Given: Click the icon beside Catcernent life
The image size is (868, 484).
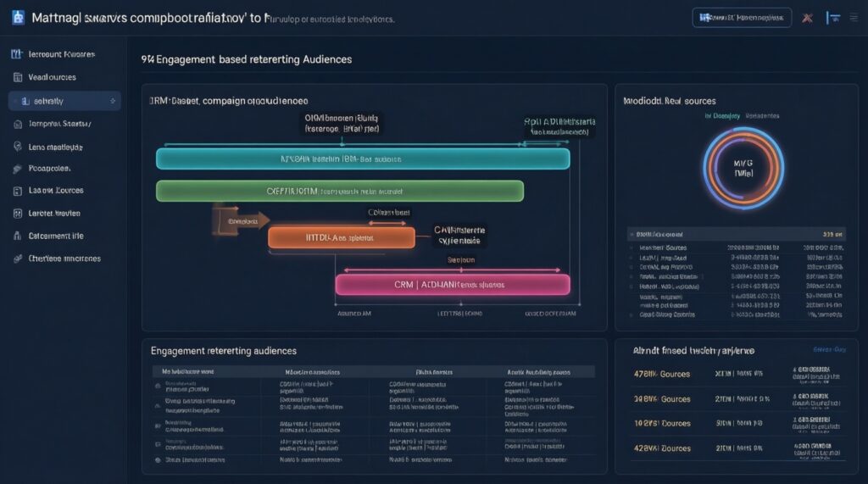Looking at the screenshot, I should (x=16, y=236).
